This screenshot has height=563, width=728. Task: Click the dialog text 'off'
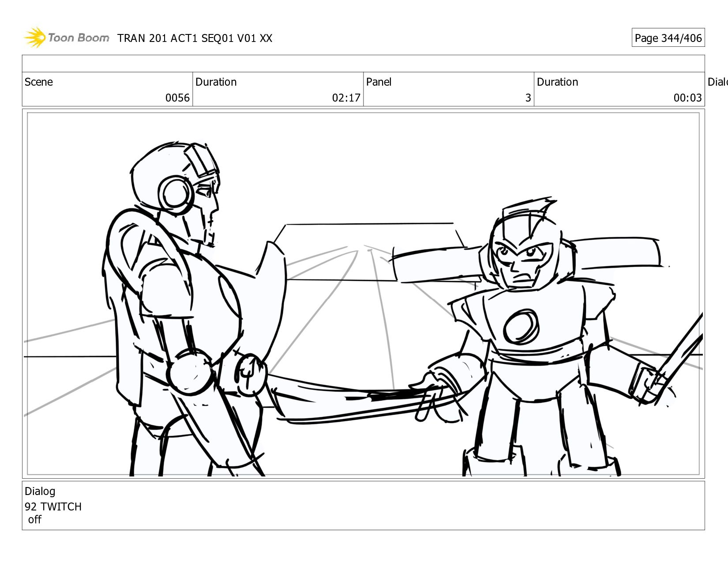pyautogui.click(x=34, y=520)
